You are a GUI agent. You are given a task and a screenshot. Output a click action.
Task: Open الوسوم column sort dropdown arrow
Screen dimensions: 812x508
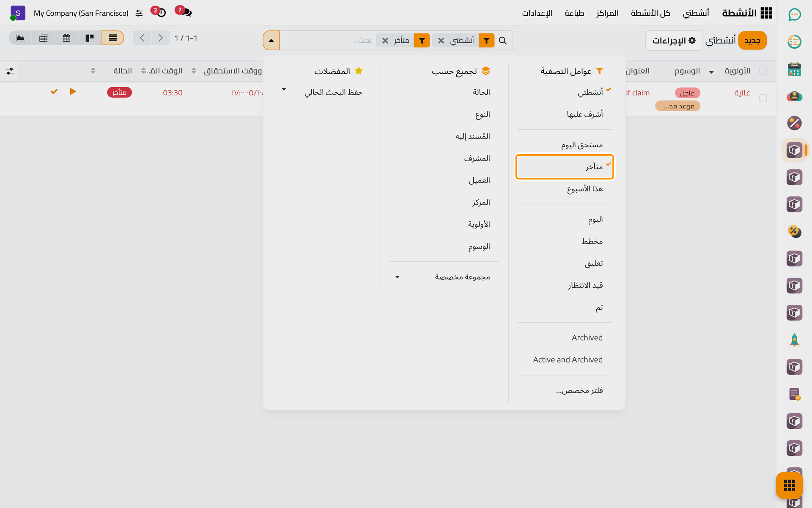[x=711, y=72]
